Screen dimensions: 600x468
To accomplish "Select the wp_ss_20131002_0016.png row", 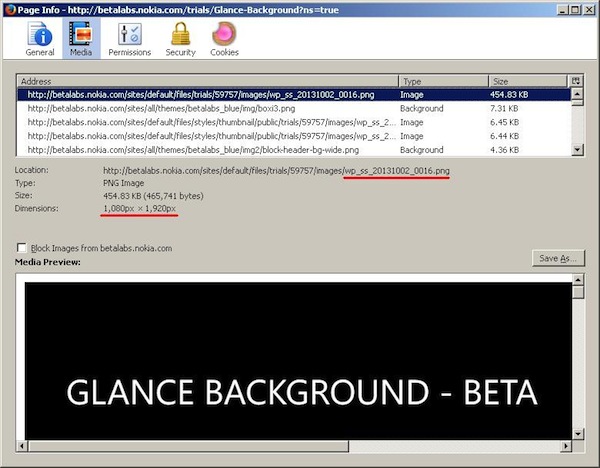I will pos(294,95).
